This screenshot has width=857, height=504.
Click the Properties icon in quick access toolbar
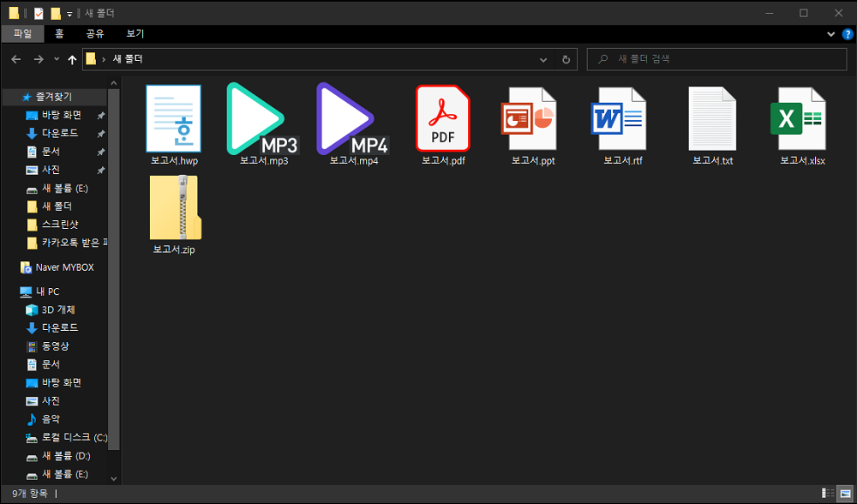click(x=39, y=13)
